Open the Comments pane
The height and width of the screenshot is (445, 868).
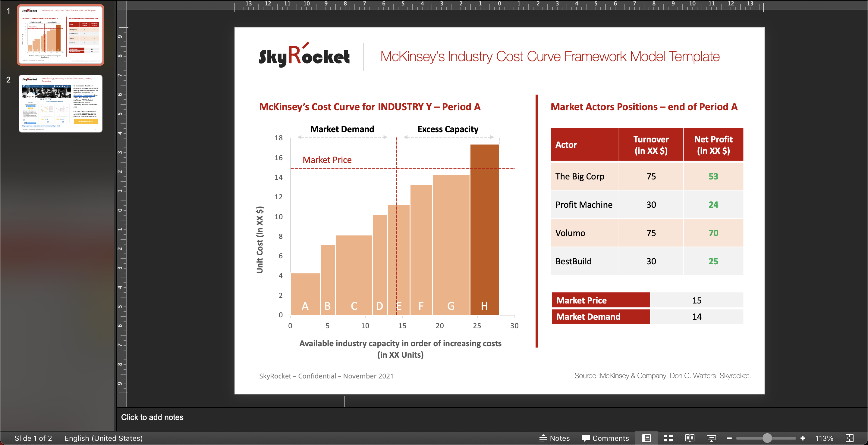pos(605,438)
